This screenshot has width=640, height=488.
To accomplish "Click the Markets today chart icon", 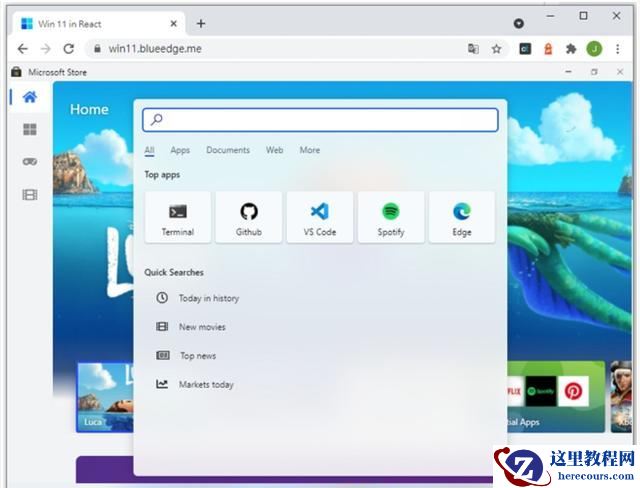I will (162, 384).
